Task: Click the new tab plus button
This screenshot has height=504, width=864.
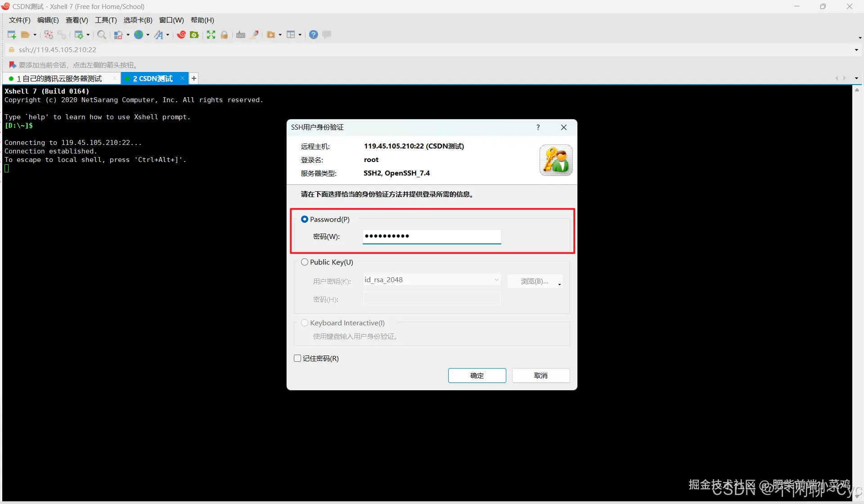Action: (x=194, y=78)
